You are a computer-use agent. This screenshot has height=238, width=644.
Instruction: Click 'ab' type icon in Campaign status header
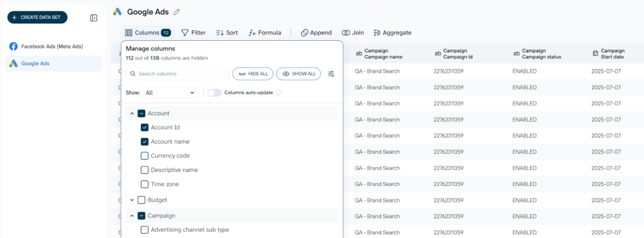[x=517, y=54]
